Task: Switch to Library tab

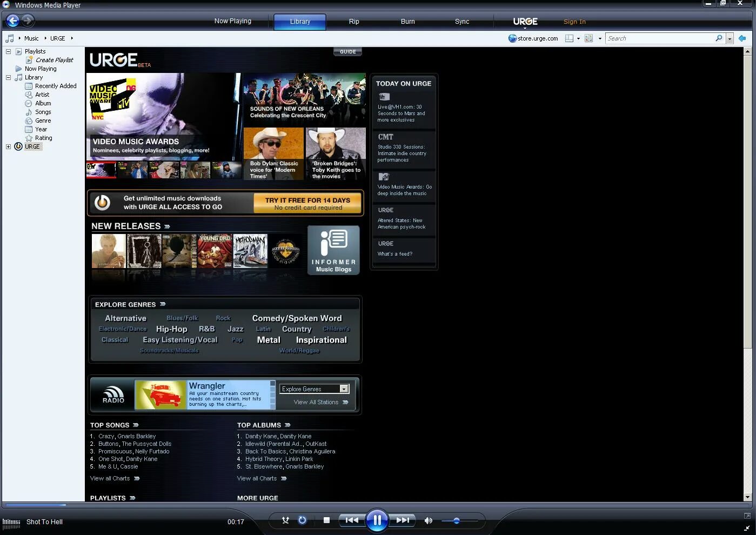Action: (300, 22)
